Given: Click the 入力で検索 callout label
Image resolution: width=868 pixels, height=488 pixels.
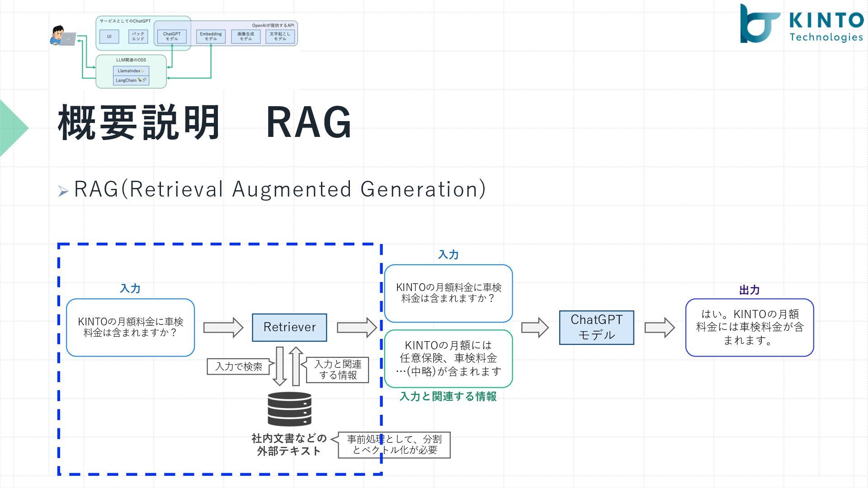Looking at the screenshot, I should 238,366.
